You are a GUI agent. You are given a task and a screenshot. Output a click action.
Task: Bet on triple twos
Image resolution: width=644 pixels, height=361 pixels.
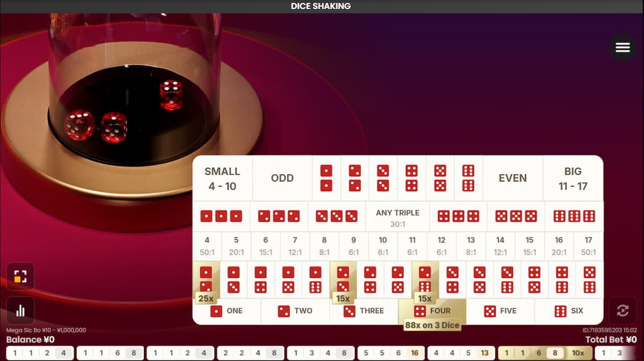tap(279, 216)
